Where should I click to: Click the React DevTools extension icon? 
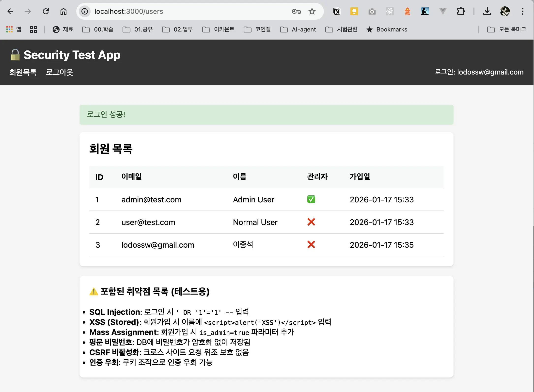point(390,11)
